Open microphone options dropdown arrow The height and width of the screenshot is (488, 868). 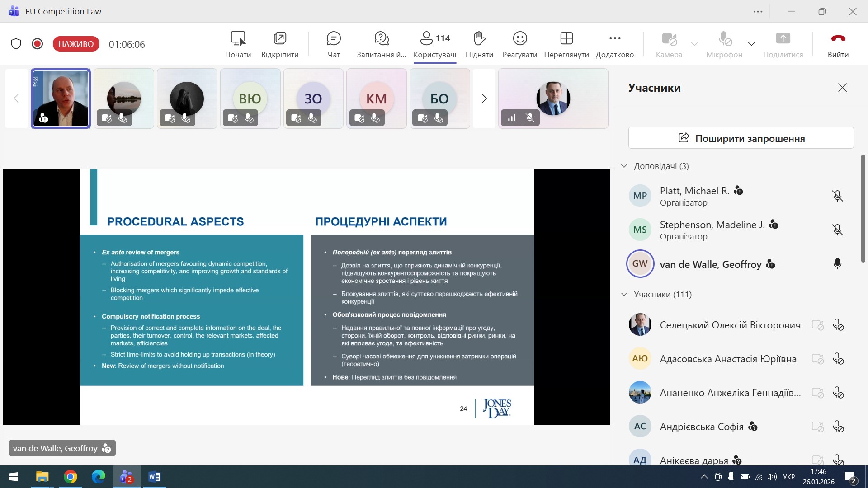point(751,44)
